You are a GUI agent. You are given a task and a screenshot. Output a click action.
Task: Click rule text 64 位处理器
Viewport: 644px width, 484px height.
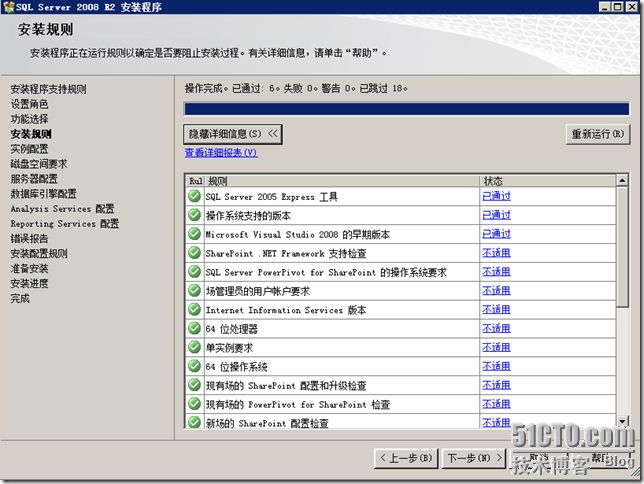(x=232, y=329)
